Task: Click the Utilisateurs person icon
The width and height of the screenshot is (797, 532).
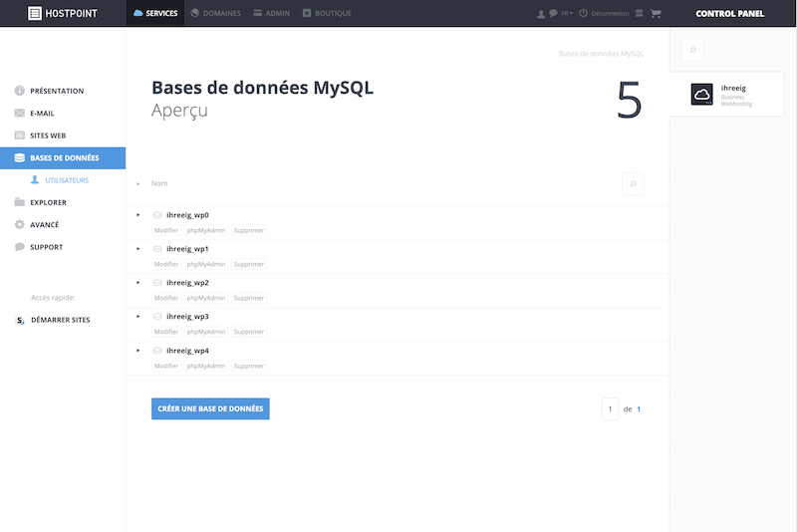Action: [35, 179]
